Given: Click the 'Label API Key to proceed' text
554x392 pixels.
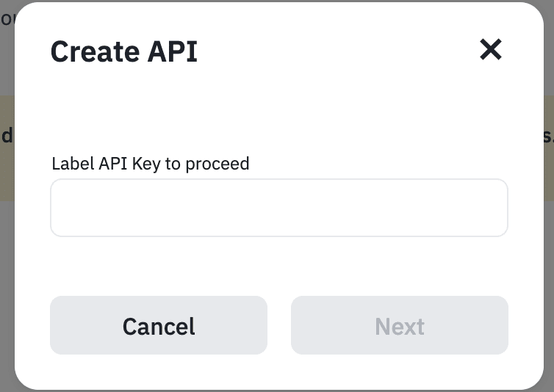Looking at the screenshot, I should (150, 163).
